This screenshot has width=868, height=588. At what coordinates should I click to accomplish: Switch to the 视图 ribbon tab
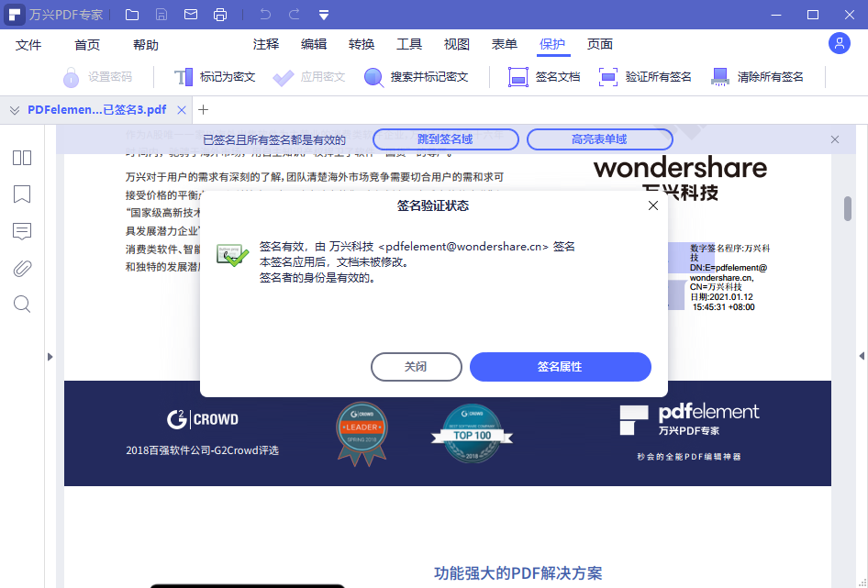pos(456,43)
